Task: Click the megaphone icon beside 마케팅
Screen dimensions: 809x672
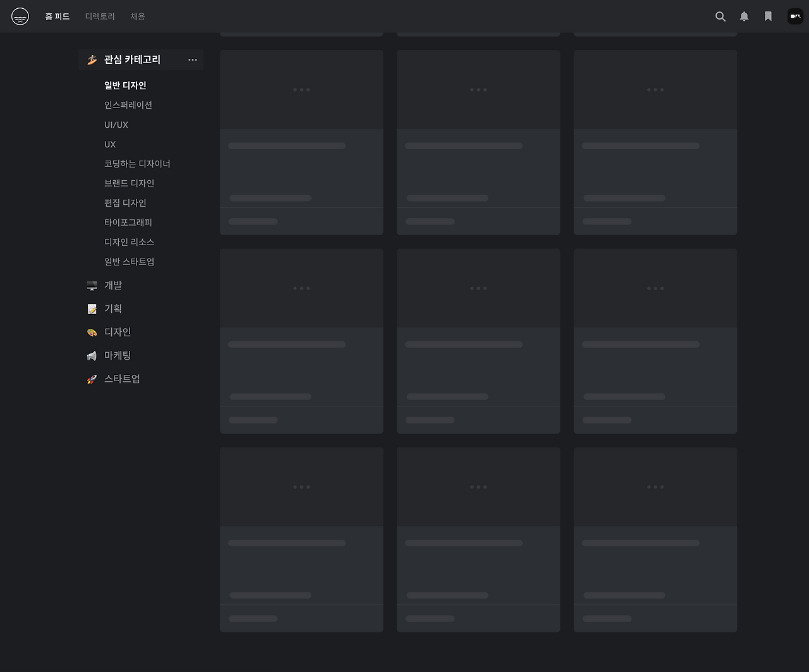Action: (92, 356)
